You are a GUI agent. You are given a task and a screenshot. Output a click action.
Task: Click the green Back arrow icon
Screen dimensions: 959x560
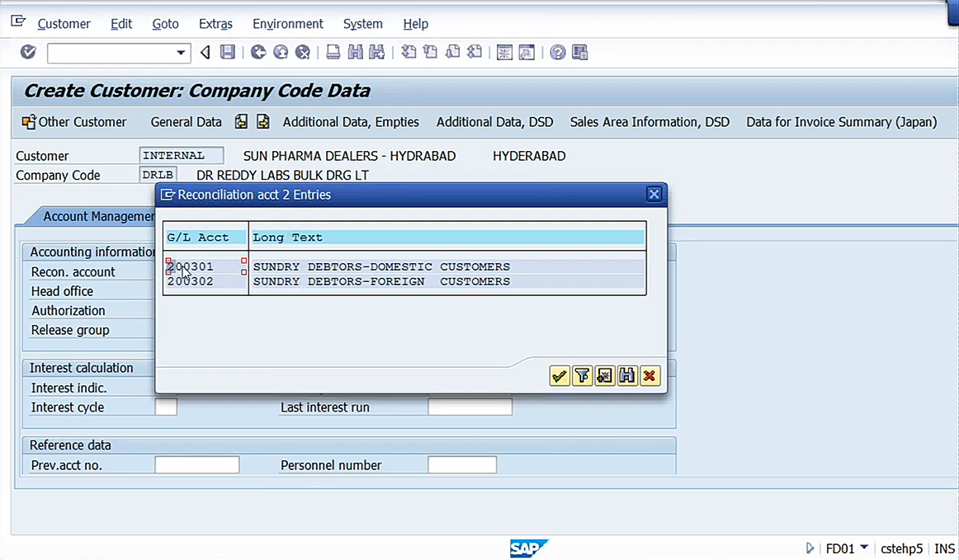[x=258, y=53]
